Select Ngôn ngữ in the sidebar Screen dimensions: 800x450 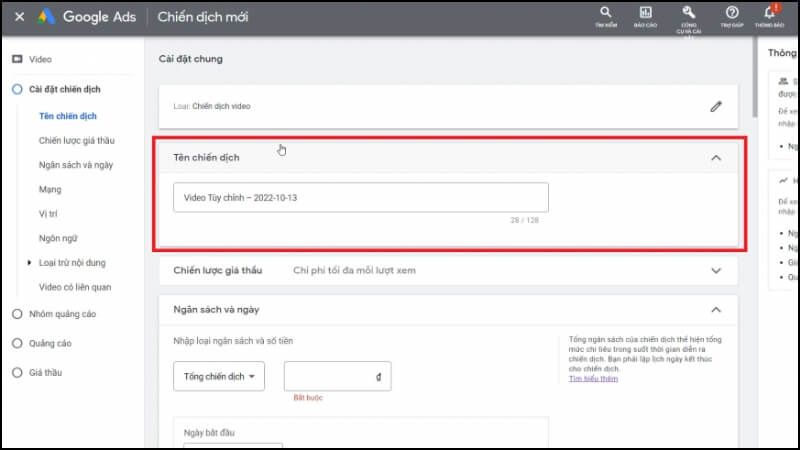57,238
